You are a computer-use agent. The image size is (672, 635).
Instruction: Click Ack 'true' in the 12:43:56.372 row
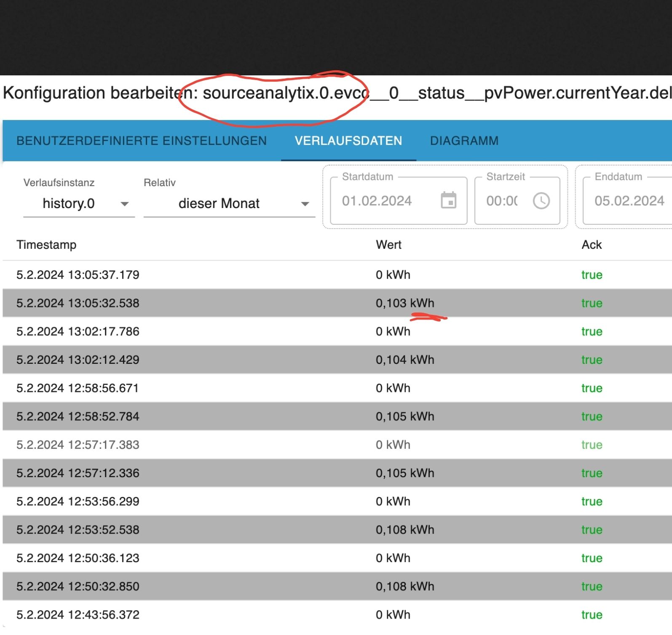(x=592, y=615)
